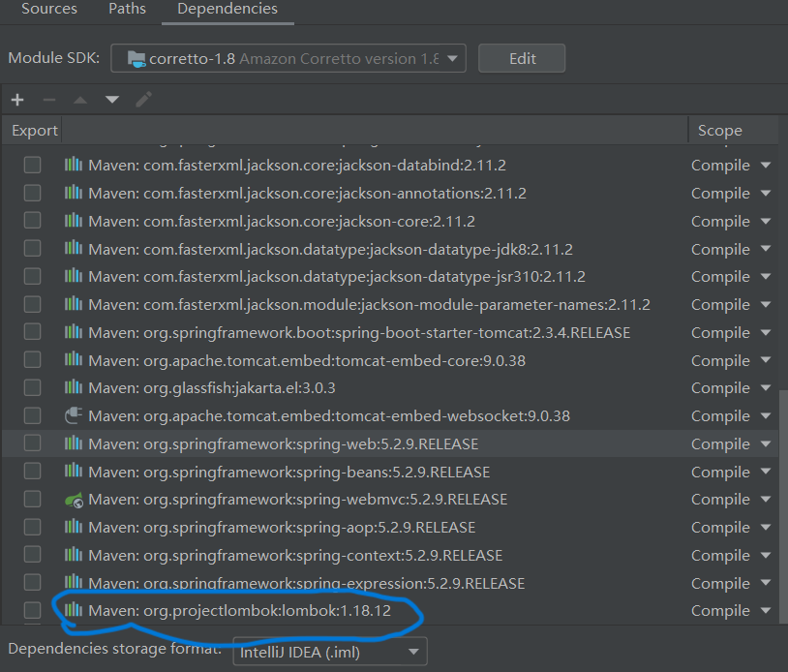This screenshot has height=672, width=788.
Task: Click the Export column header
Action: click(34, 130)
